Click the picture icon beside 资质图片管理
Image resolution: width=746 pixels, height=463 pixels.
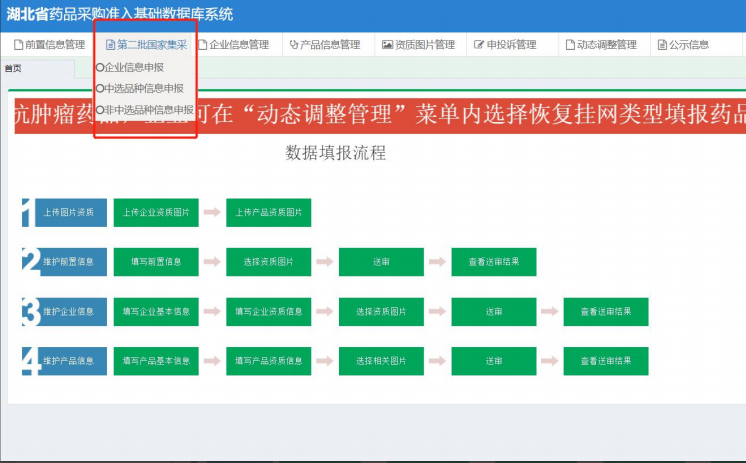coord(387,45)
